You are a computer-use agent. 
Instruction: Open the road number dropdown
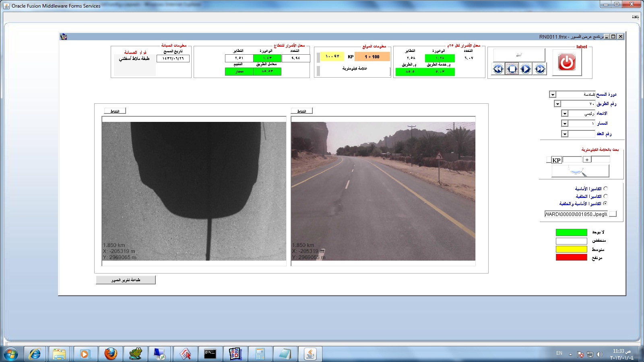[557, 104]
